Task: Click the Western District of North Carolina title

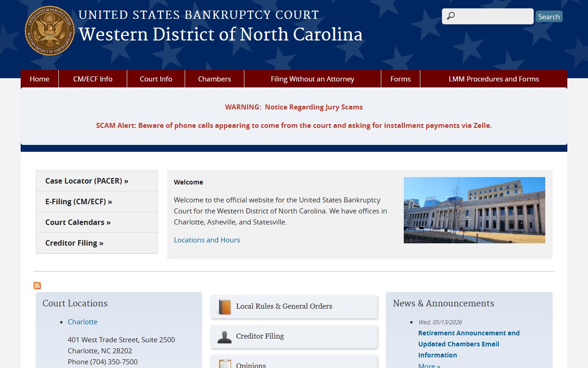Action: [220, 35]
